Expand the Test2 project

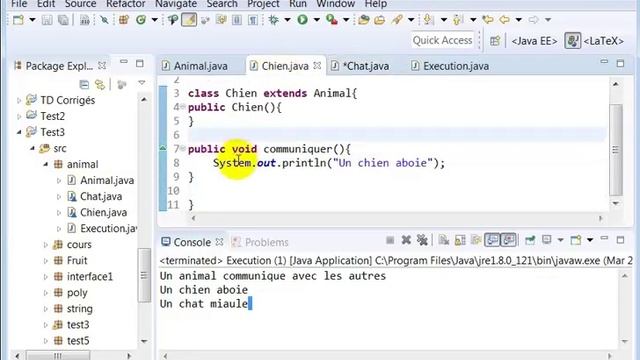19,116
